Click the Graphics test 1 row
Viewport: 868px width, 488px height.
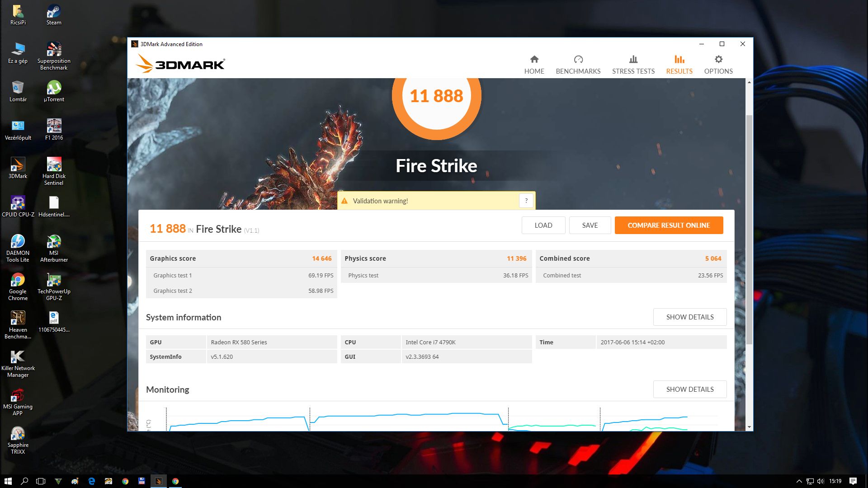point(241,275)
